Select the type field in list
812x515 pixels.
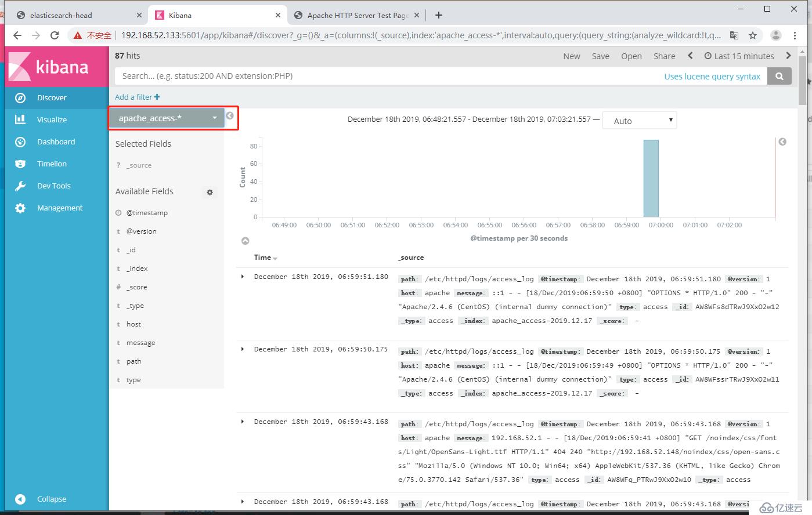click(133, 380)
